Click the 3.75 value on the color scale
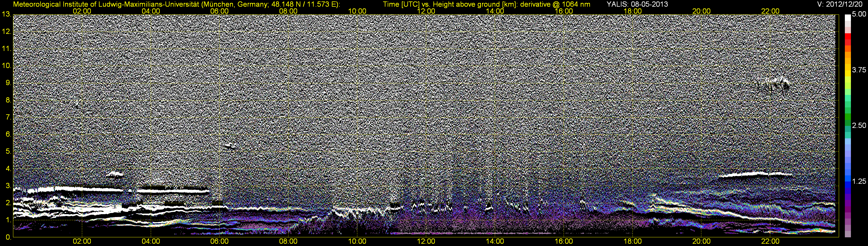This screenshot has width=868, height=246. [x=859, y=70]
